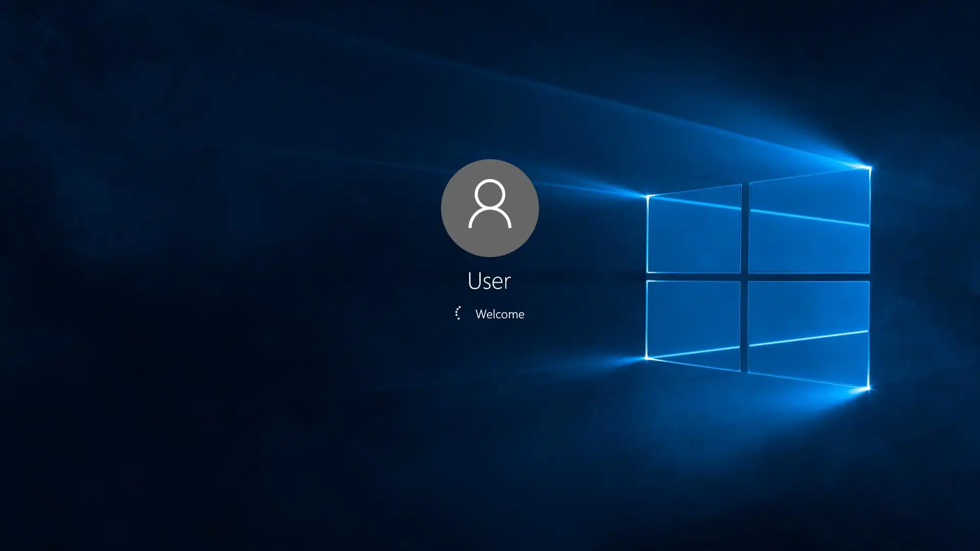This screenshot has height=551, width=980.
Task: Click the light streak inside the bottom-right pane
Action: [x=809, y=338]
